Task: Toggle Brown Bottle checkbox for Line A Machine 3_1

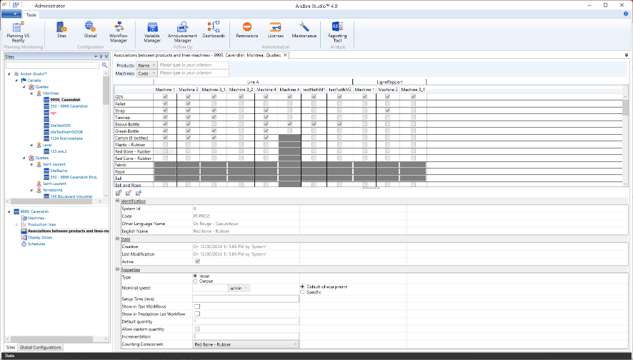Action: click(x=214, y=124)
